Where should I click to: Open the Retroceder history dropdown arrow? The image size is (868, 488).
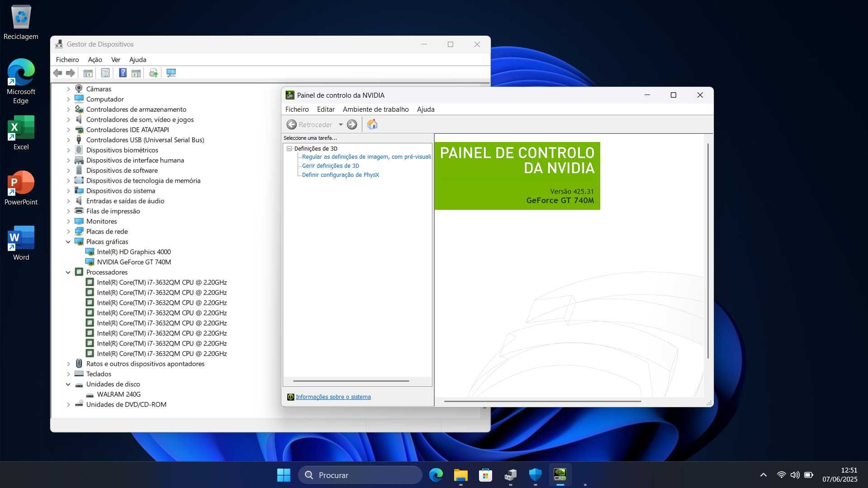(x=341, y=124)
